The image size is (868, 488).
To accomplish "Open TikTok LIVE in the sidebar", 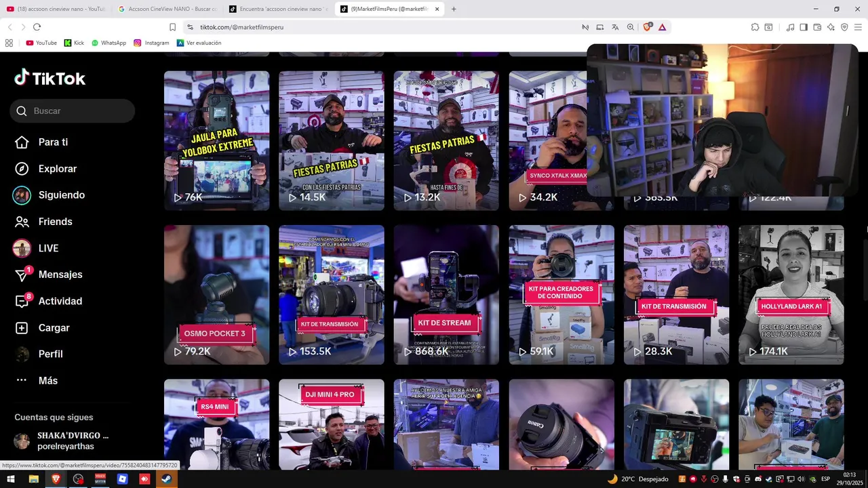I will point(36,248).
